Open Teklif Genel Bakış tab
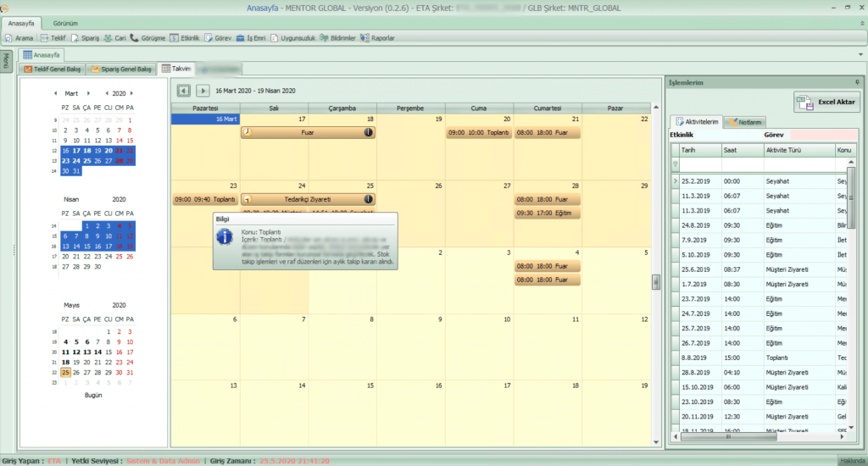The height and width of the screenshot is (466, 868). 53,69
